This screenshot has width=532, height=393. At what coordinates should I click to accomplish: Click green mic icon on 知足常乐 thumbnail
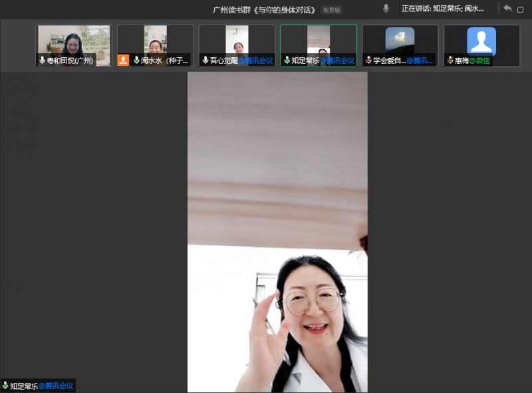pyautogui.click(x=287, y=60)
